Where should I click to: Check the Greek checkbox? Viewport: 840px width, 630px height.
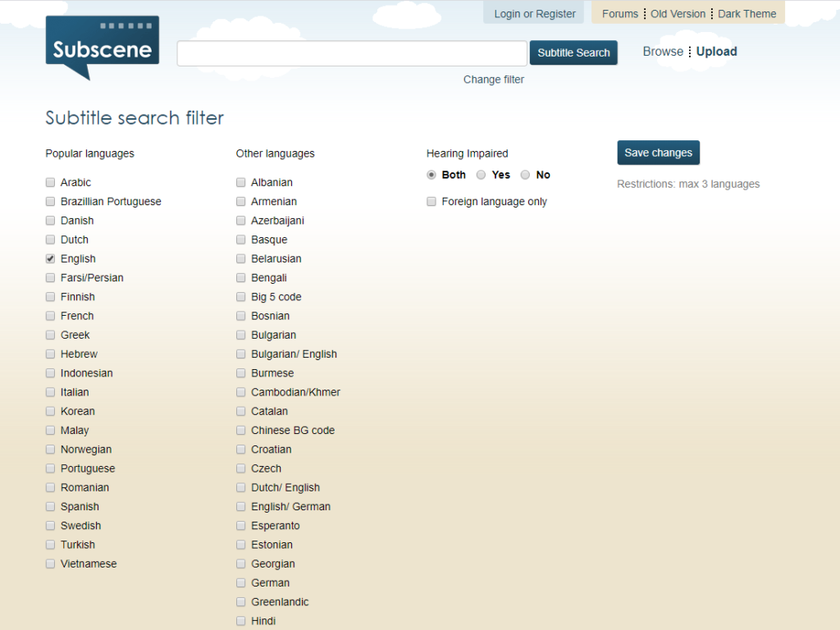click(x=50, y=335)
